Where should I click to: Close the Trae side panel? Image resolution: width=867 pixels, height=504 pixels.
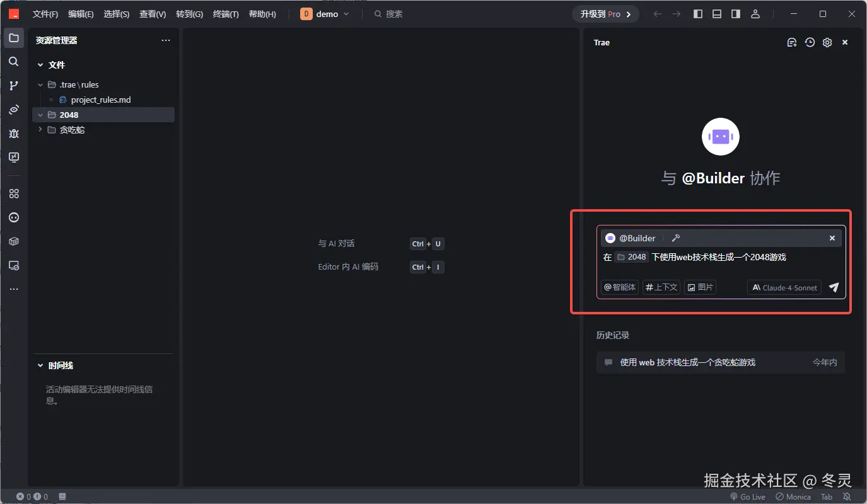point(845,42)
